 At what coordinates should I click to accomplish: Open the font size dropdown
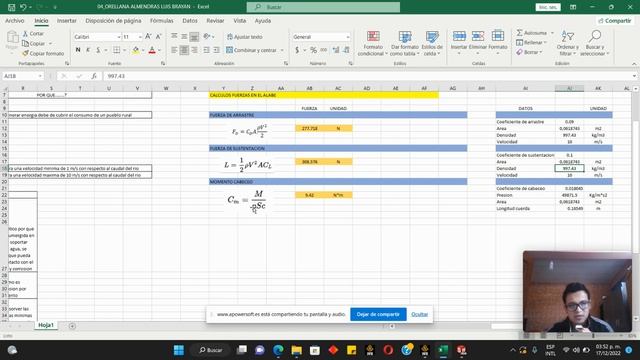point(140,37)
